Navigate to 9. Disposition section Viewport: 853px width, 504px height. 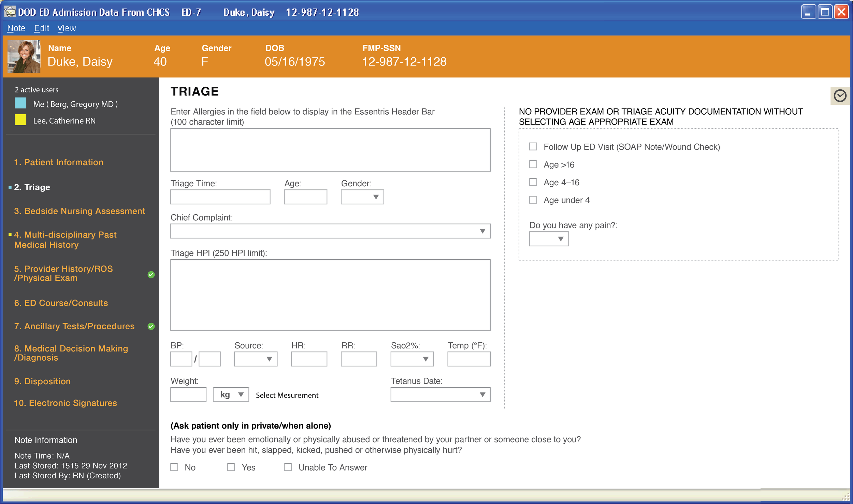42,381
